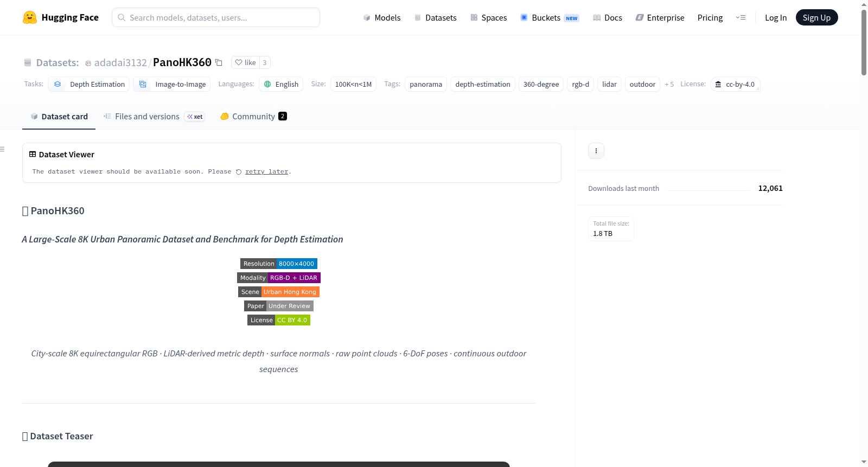The image size is (868, 467).
Task: Click the depth-estimation tag
Action: (x=483, y=84)
